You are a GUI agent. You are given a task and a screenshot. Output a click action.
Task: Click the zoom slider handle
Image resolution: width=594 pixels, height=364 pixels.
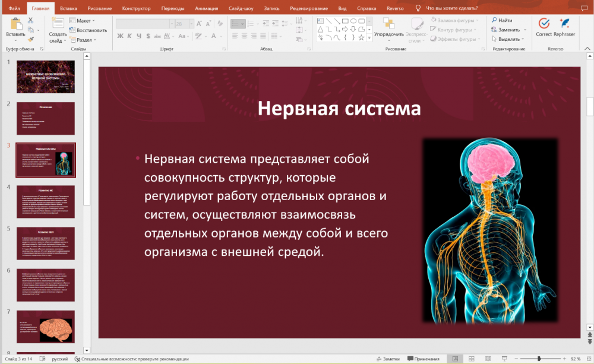pos(539,359)
